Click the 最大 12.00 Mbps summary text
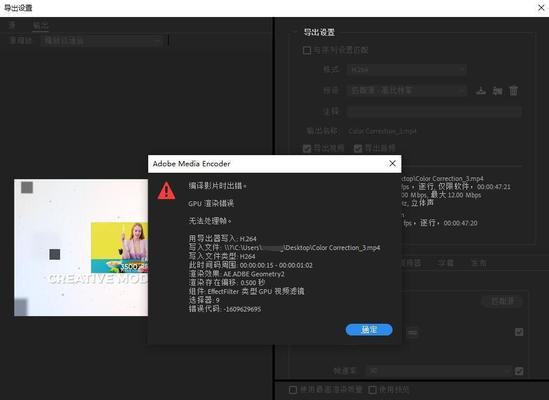Viewport: 549px width, 400px height. (x=456, y=195)
